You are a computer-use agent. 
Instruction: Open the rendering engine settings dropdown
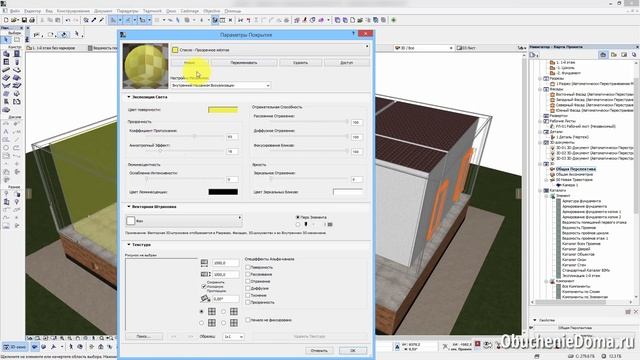(x=220, y=85)
